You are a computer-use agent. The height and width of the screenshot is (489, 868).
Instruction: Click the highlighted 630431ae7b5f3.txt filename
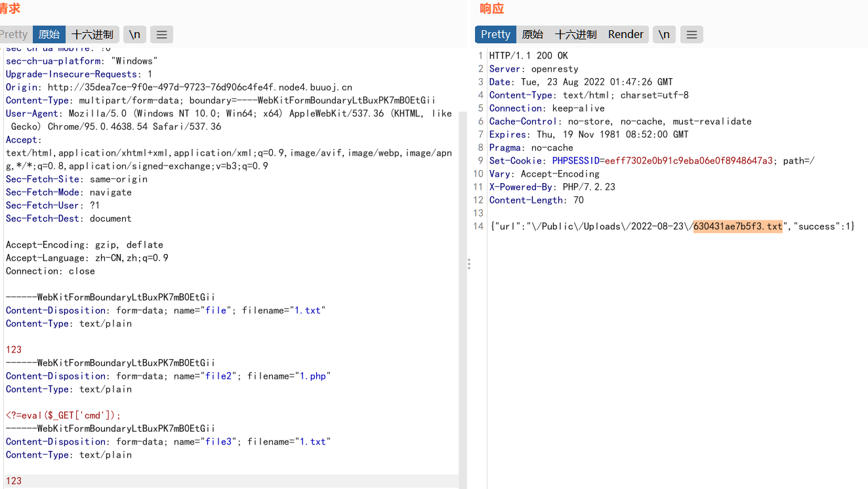(738, 226)
